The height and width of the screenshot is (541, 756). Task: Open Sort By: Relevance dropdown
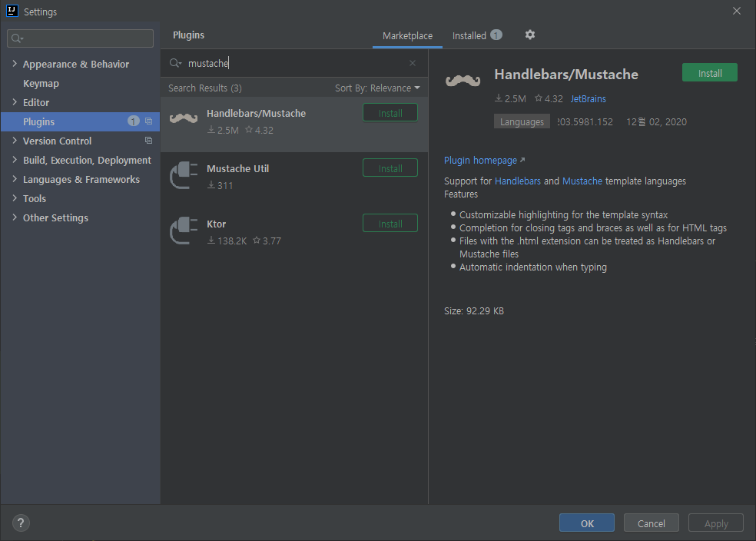pyautogui.click(x=377, y=88)
